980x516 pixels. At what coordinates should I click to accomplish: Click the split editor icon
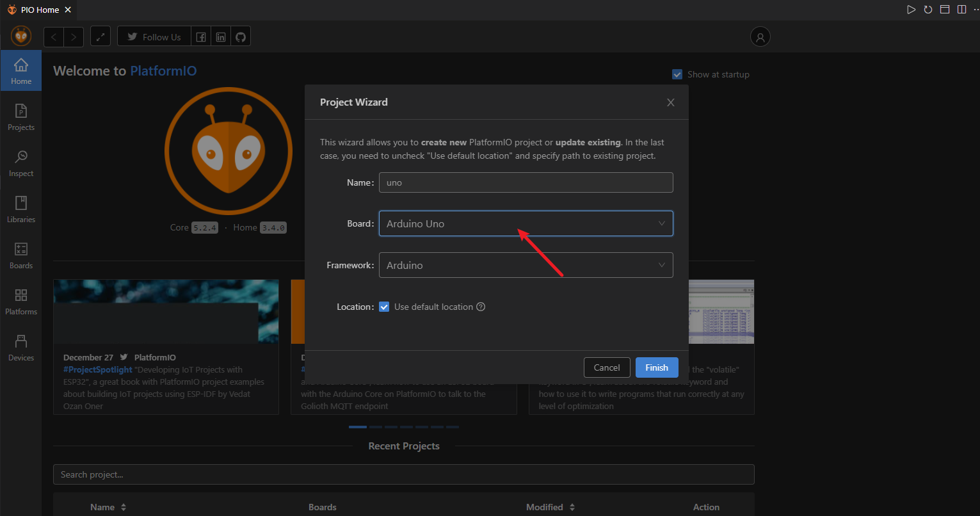pyautogui.click(x=961, y=10)
